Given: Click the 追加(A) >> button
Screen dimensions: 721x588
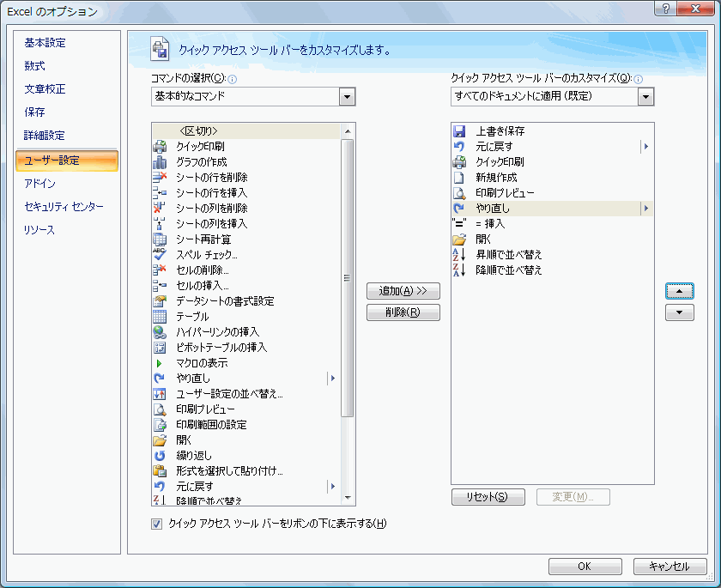Looking at the screenshot, I should tap(403, 291).
